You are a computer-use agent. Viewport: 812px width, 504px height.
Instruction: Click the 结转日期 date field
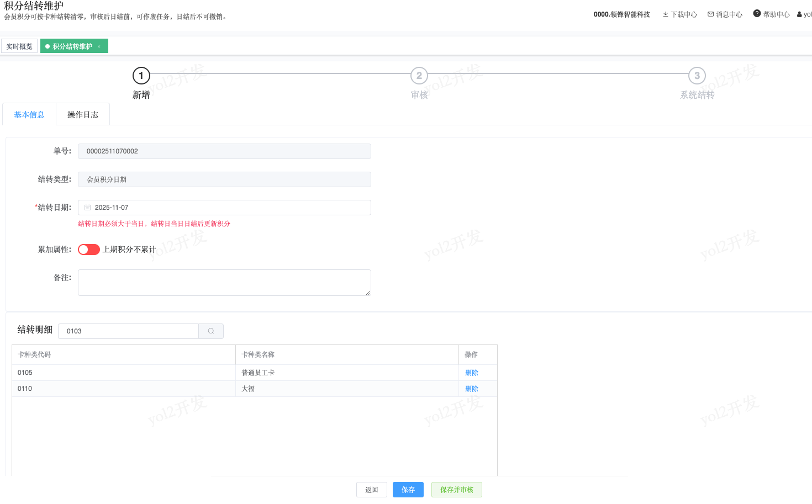click(x=224, y=208)
